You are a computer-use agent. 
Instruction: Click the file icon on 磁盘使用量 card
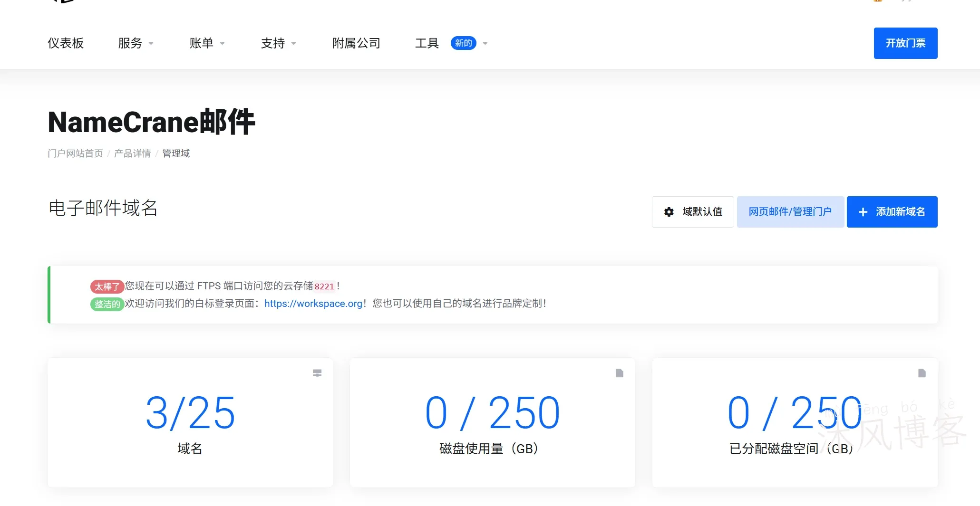click(x=620, y=373)
